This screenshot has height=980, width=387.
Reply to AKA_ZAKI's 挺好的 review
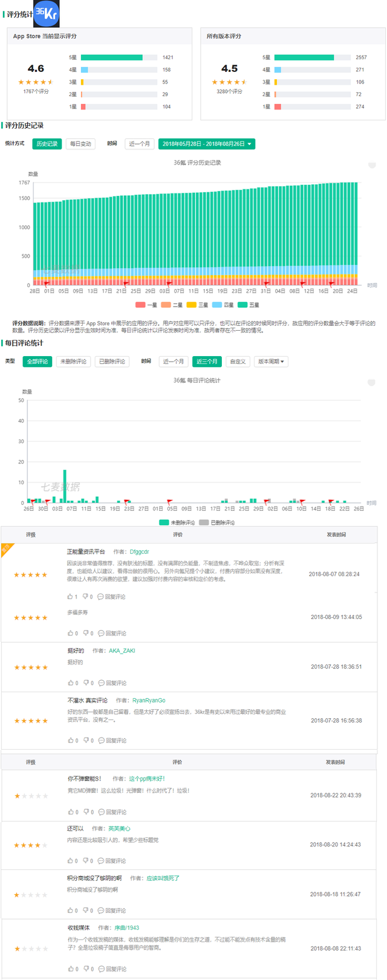pos(112,683)
